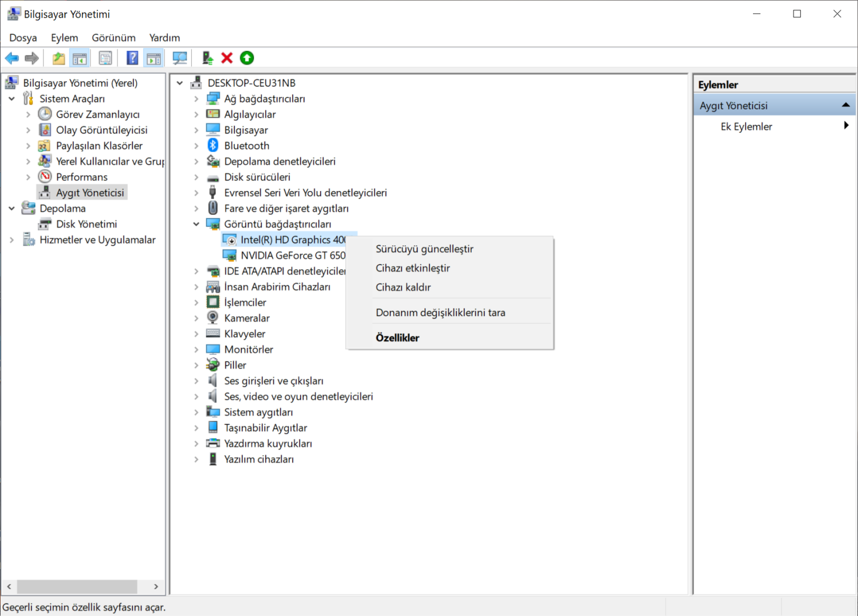Click the battery icon beside Piller
The image size is (858, 616).
click(213, 365)
